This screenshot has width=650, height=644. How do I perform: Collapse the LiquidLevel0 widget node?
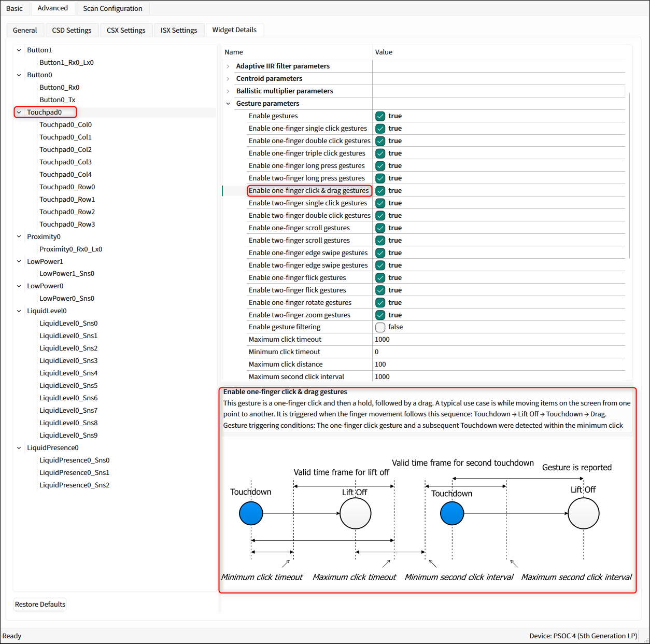point(19,311)
